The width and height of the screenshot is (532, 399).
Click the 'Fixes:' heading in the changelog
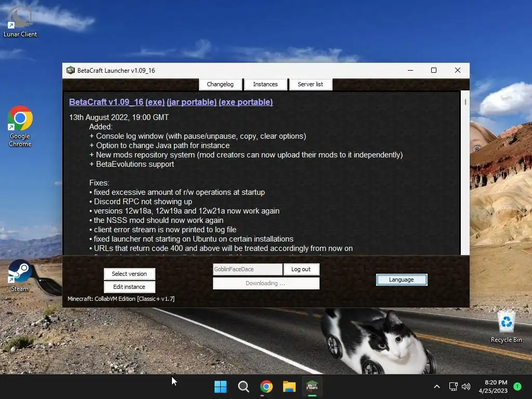point(99,183)
